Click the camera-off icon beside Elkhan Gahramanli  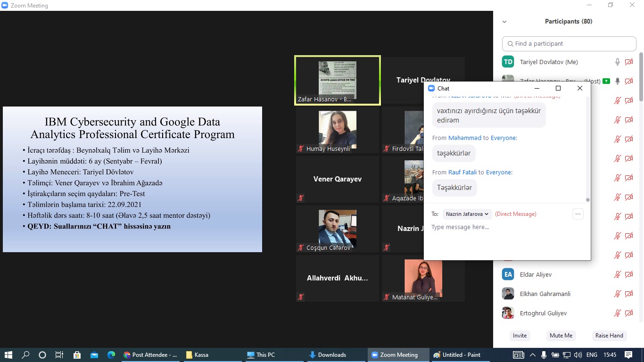[x=628, y=294]
